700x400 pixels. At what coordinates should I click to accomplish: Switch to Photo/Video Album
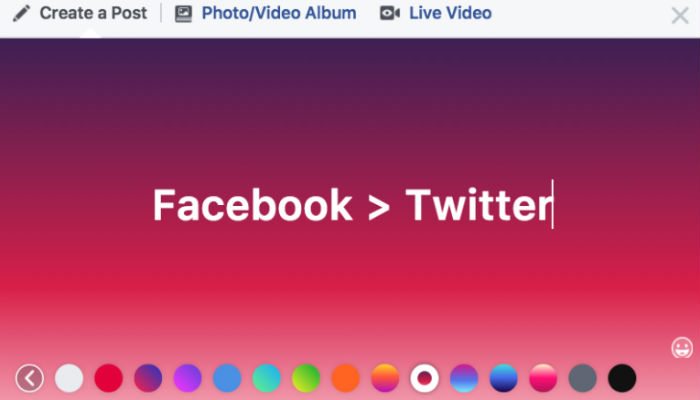point(265,13)
